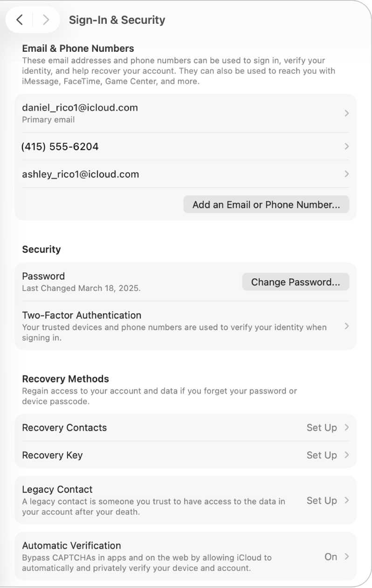Expand the chevron on the Legacy Contact row
372x588 pixels.
[347, 500]
